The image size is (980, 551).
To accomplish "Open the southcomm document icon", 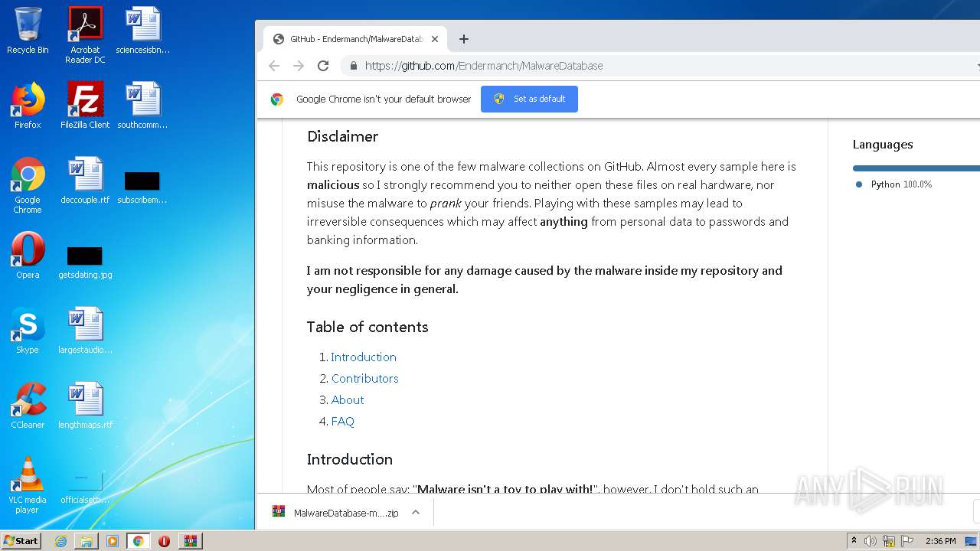I will pyautogui.click(x=142, y=106).
